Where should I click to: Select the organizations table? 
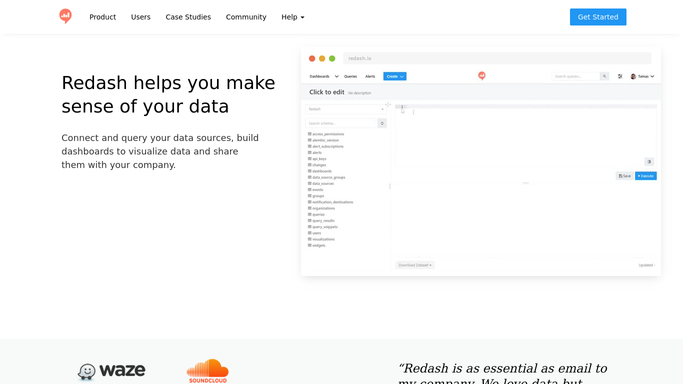[x=324, y=208]
